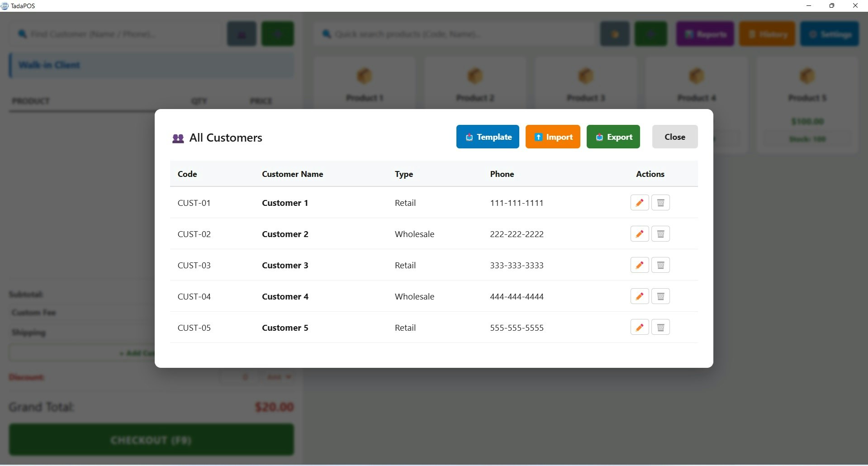The image size is (868, 466).
Task: Select the Product 5 card
Action: [807, 105]
